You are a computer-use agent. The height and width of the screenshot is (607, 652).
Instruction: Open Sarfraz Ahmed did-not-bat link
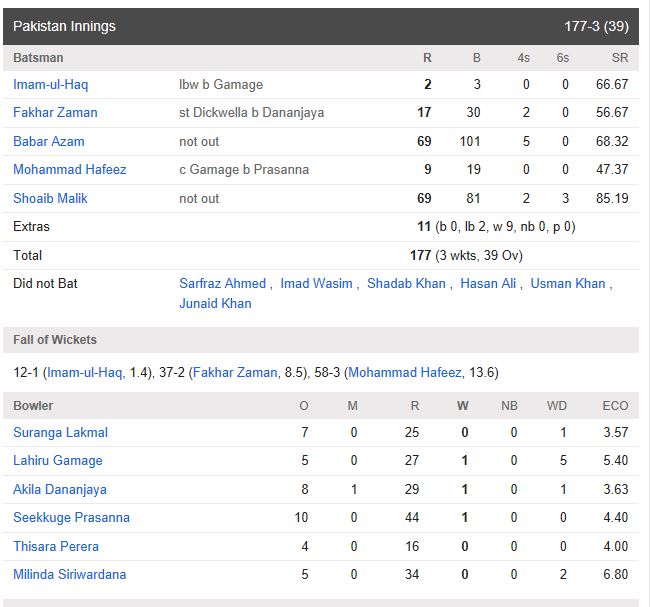point(222,284)
